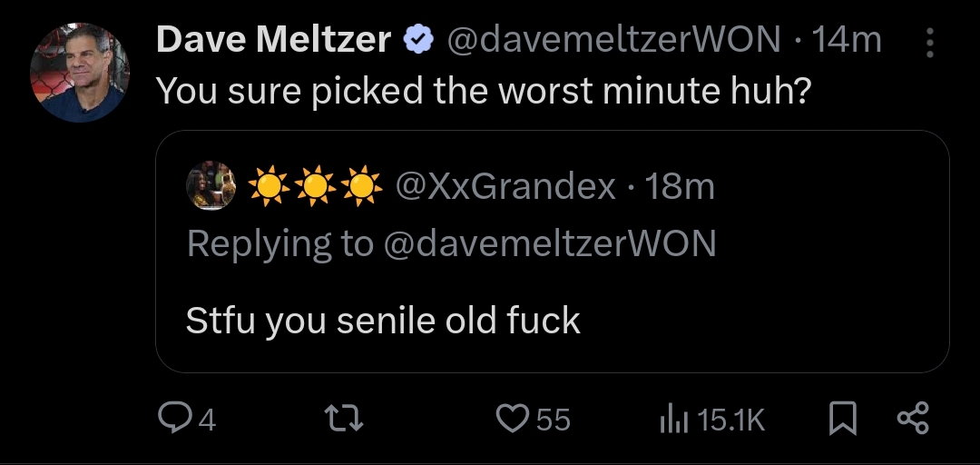The height and width of the screenshot is (465, 980).
Task: Like the tweet with the heart icon
Action: (513, 419)
